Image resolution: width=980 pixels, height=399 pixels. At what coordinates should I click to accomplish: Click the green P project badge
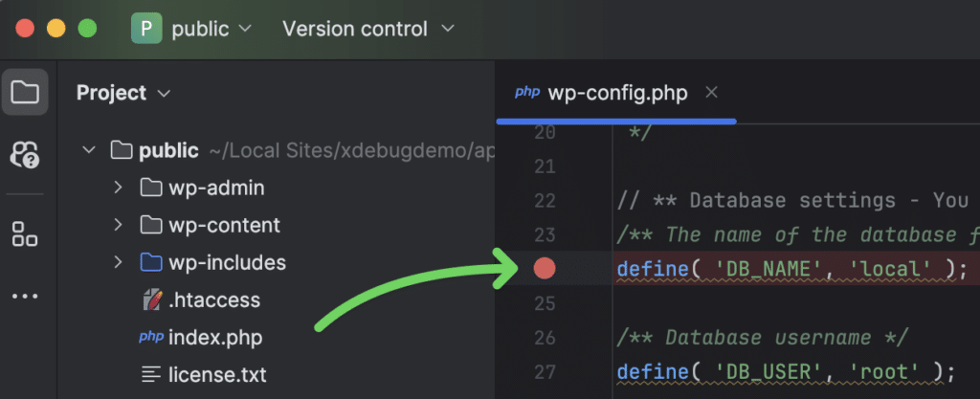tap(146, 29)
